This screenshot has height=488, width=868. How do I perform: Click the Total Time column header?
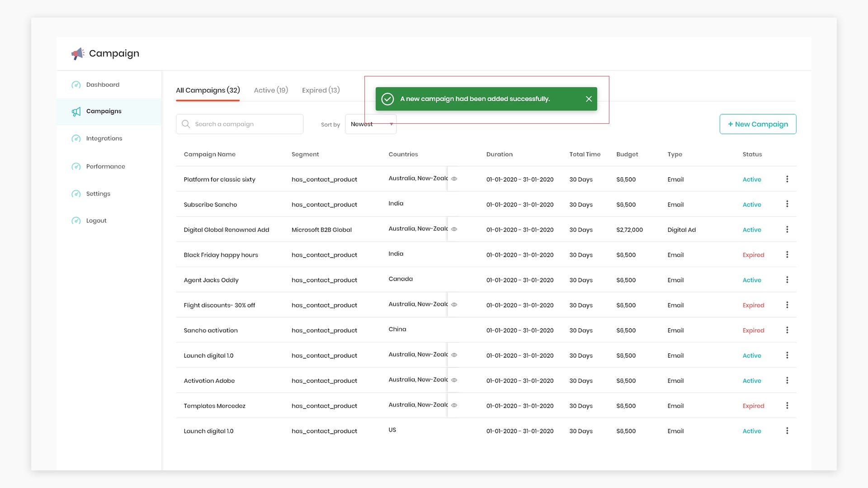[585, 155]
